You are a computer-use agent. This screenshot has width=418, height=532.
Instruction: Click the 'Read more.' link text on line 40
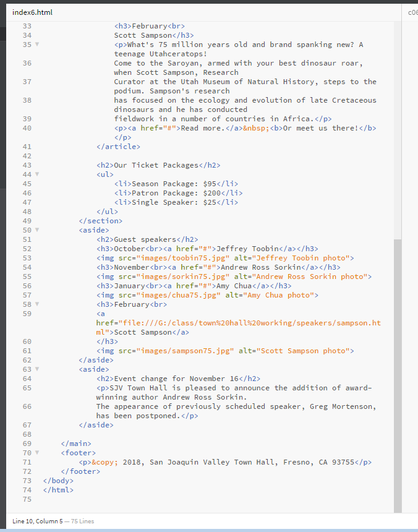[203, 128]
